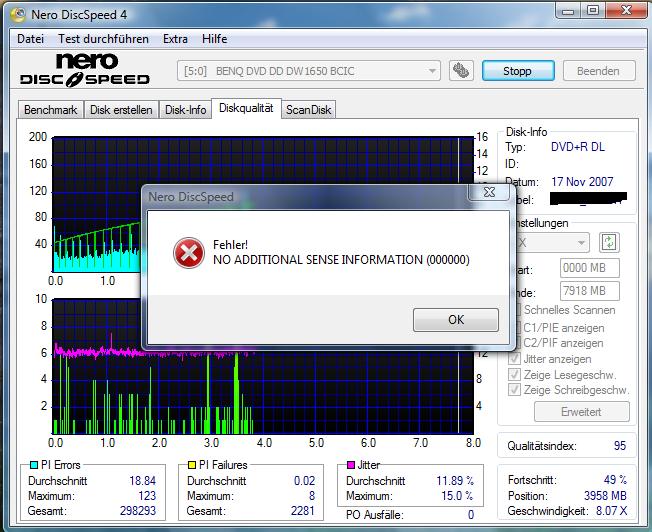Click the drive options icon beside drive selector

click(460, 71)
